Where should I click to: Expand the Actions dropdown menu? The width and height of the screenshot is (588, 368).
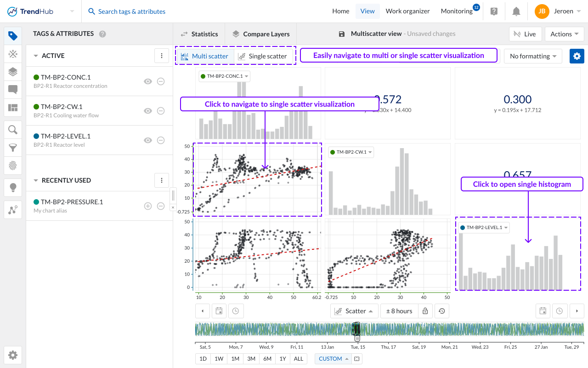[565, 34]
